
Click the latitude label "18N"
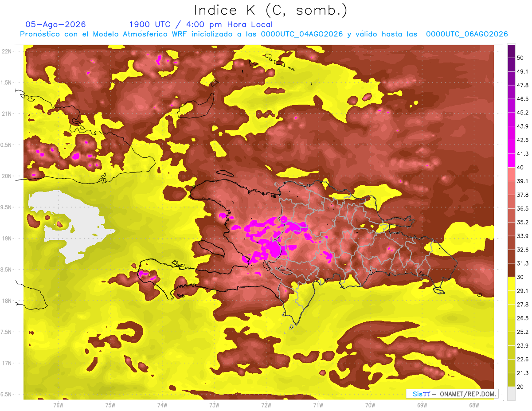pos(7,301)
